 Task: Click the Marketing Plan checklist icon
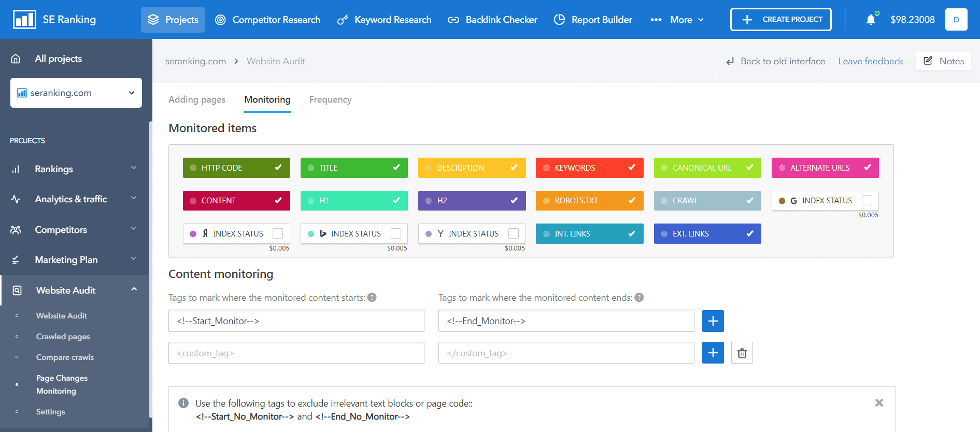point(16,260)
